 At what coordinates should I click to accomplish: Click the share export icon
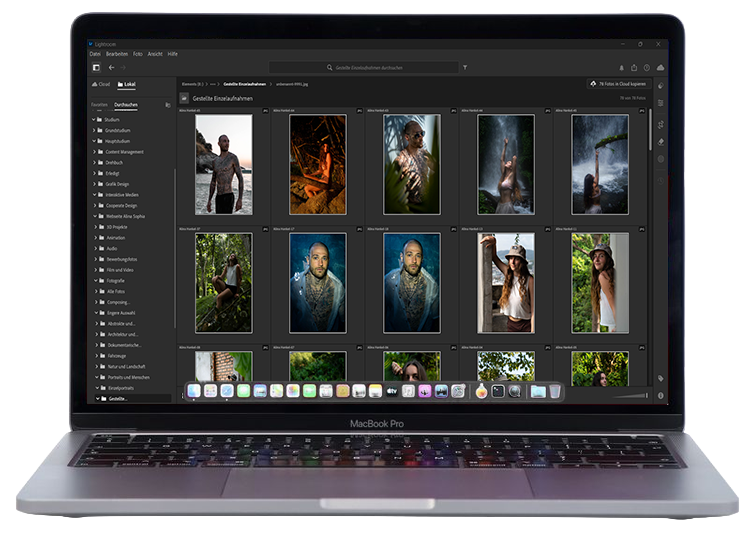633,67
